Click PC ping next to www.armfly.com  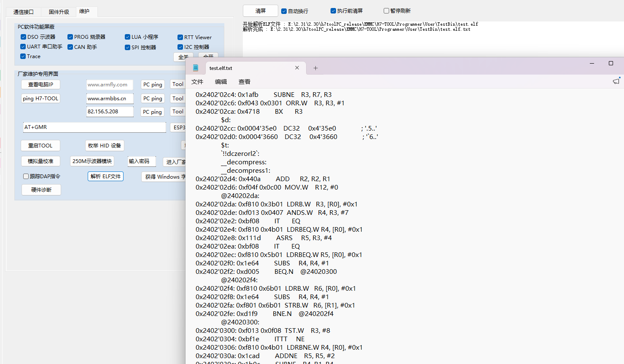pos(153,85)
